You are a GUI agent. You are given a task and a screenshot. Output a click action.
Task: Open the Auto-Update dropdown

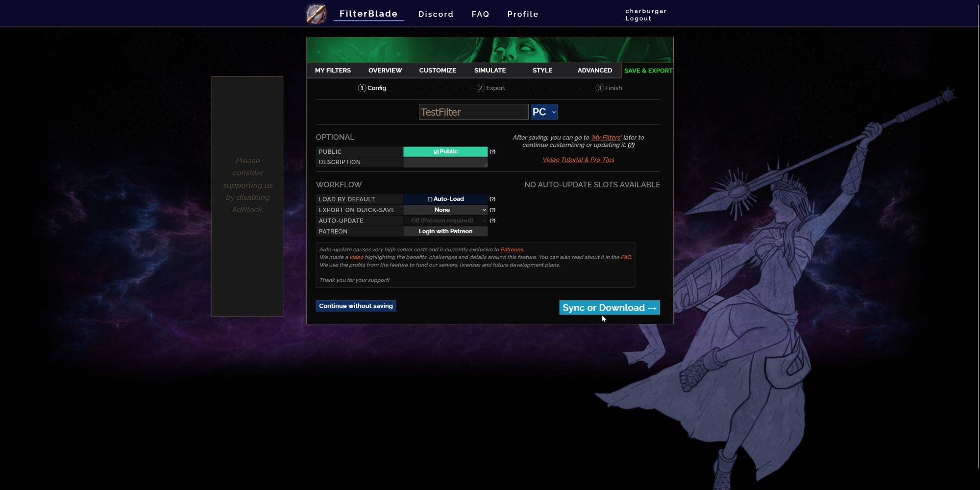(x=445, y=220)
